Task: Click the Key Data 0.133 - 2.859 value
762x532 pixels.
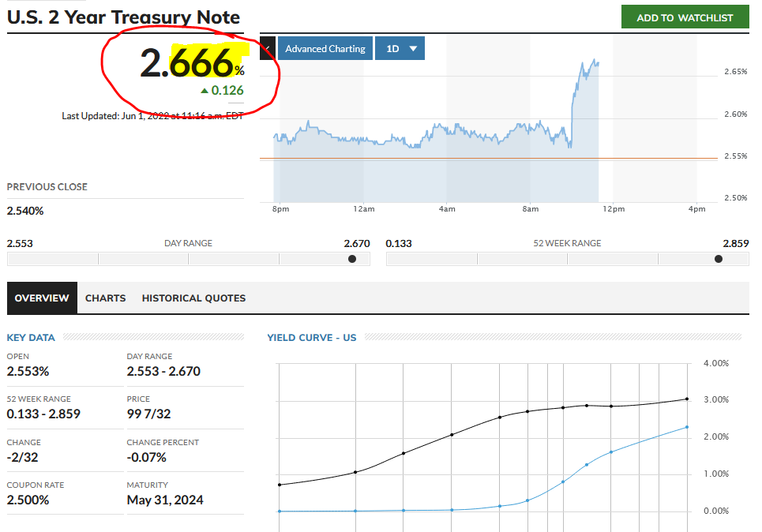Action: coord(43,414)
